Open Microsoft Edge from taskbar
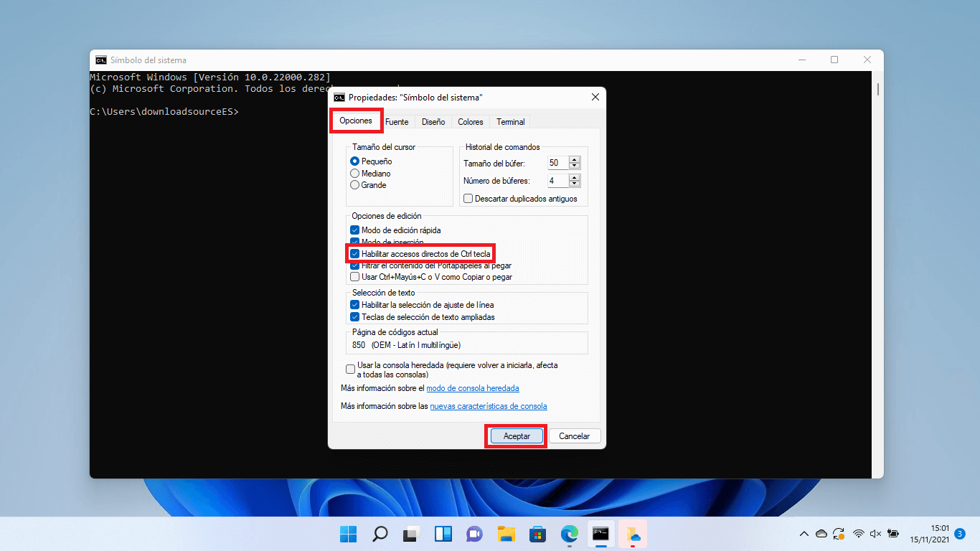The image size is (980, 551). (x=569, y=534)
